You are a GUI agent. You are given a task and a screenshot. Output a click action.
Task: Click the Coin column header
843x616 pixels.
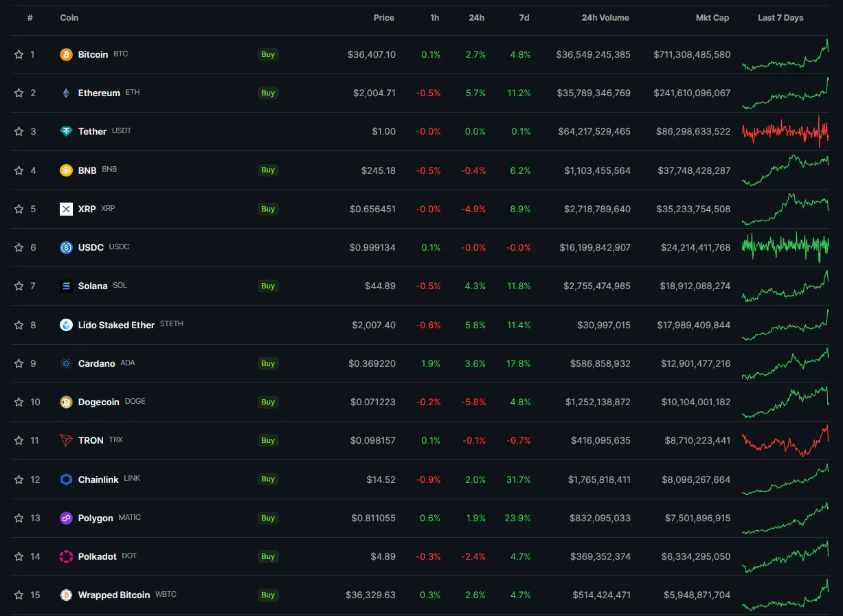click(69, 18)
